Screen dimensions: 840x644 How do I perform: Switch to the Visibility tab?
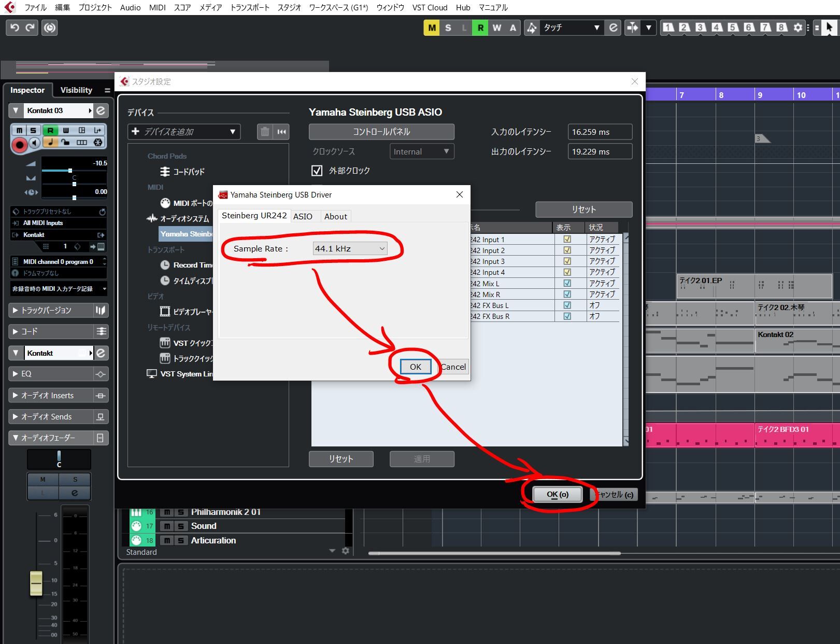[76, 90]
